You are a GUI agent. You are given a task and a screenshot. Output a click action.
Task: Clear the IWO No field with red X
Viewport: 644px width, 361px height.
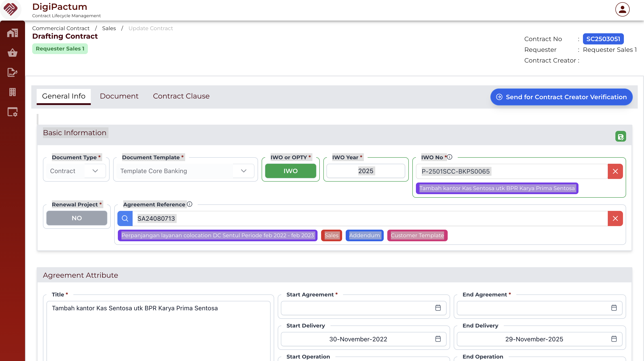point(615,171)
